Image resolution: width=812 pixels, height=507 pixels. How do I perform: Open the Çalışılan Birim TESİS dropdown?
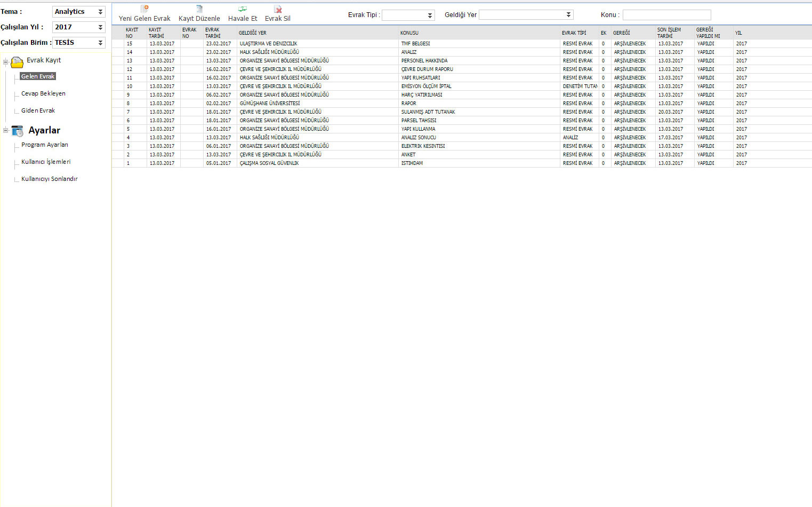point(79,43)
